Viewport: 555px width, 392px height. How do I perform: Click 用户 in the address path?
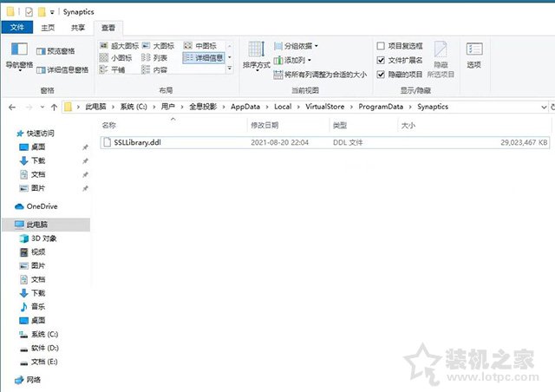[167, 107]
